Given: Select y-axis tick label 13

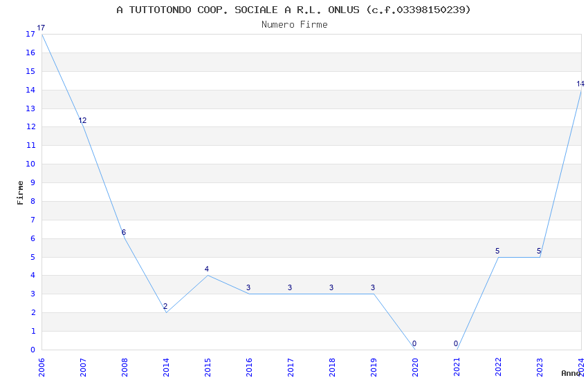Looking at the screenshot, I should tap(30, 108).
